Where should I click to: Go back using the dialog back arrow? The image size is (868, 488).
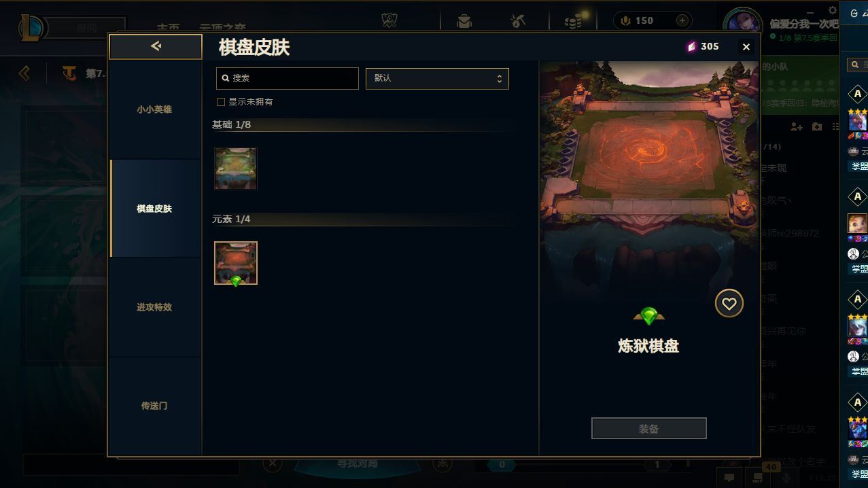156,46
